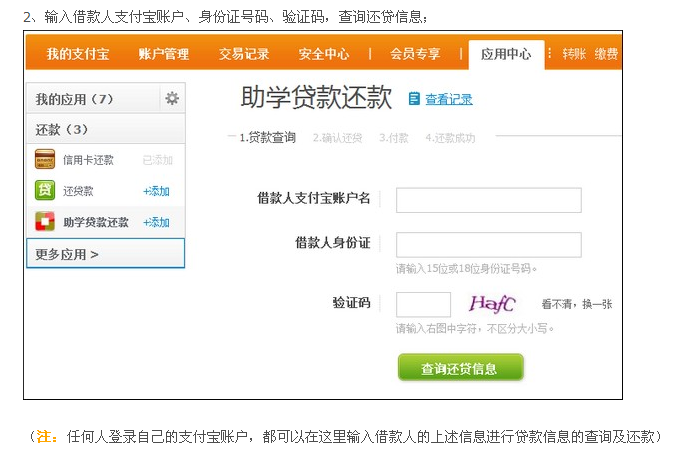
Task: Select the 应用中心 tab
Action: (x=506, y=54)
